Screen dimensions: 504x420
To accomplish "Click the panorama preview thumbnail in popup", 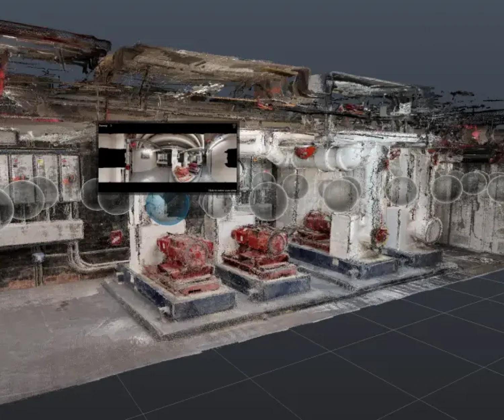I will tap(168, 158).
